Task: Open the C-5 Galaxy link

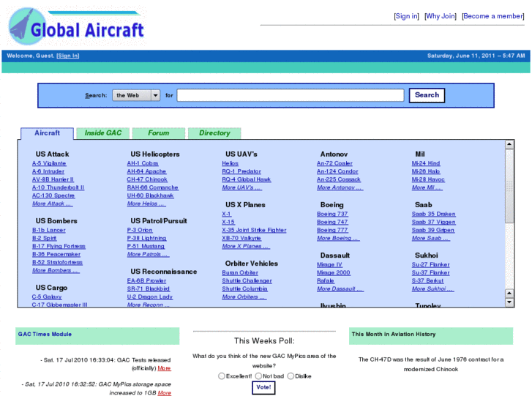Action: coord(47,297)
